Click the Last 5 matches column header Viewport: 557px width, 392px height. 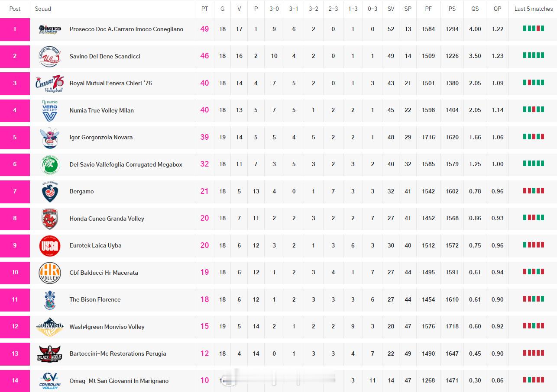(534, 9)
